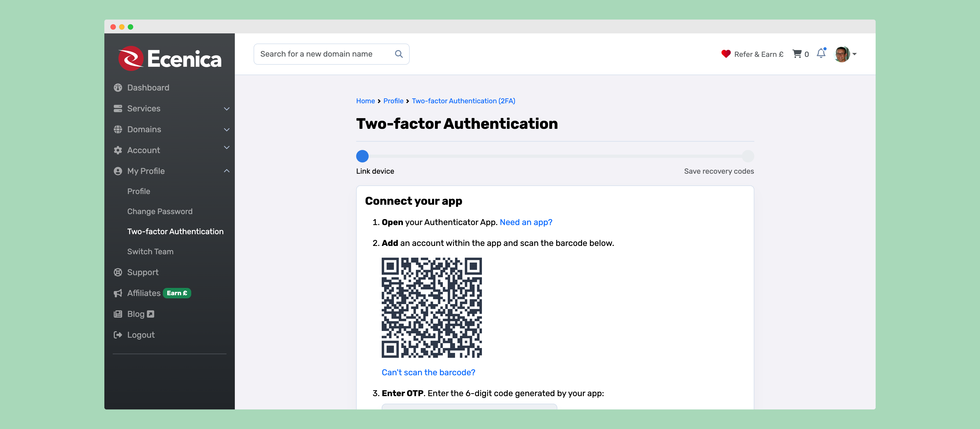Focus the domain name search field

pyautogui.click(x=331, y=54)
